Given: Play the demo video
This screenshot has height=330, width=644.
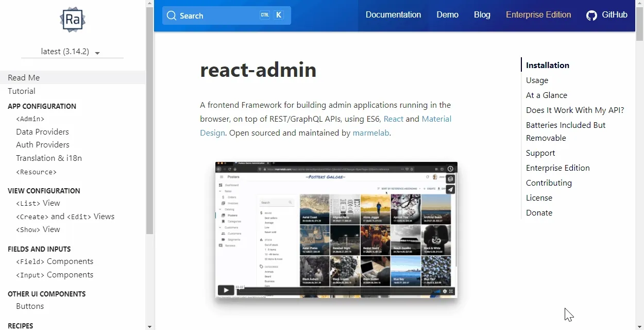Looking at the screenshot, I should point(226,290).
